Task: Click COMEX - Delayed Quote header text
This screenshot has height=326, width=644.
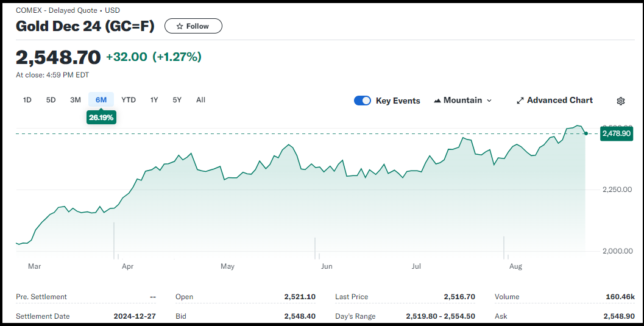Action: click(57, 10)
